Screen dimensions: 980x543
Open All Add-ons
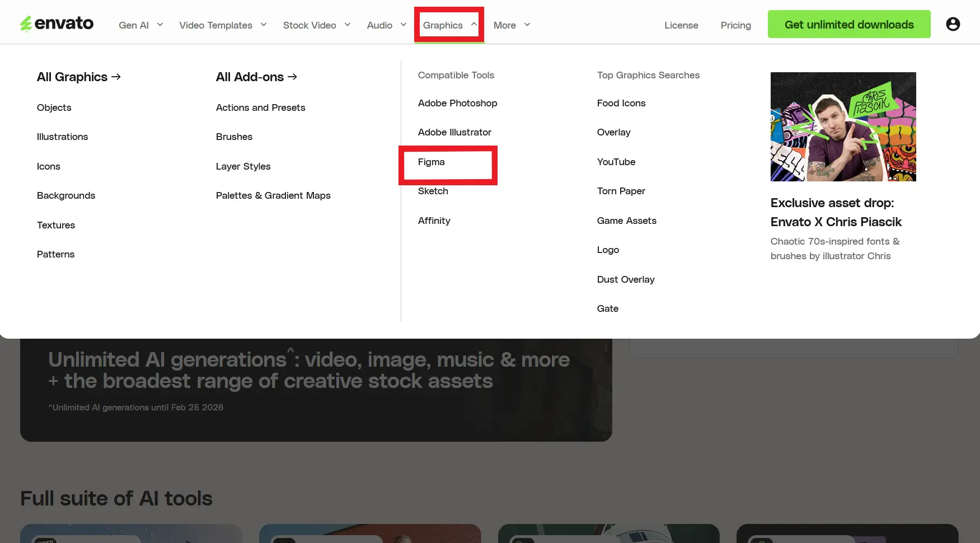tap(256, 77)
